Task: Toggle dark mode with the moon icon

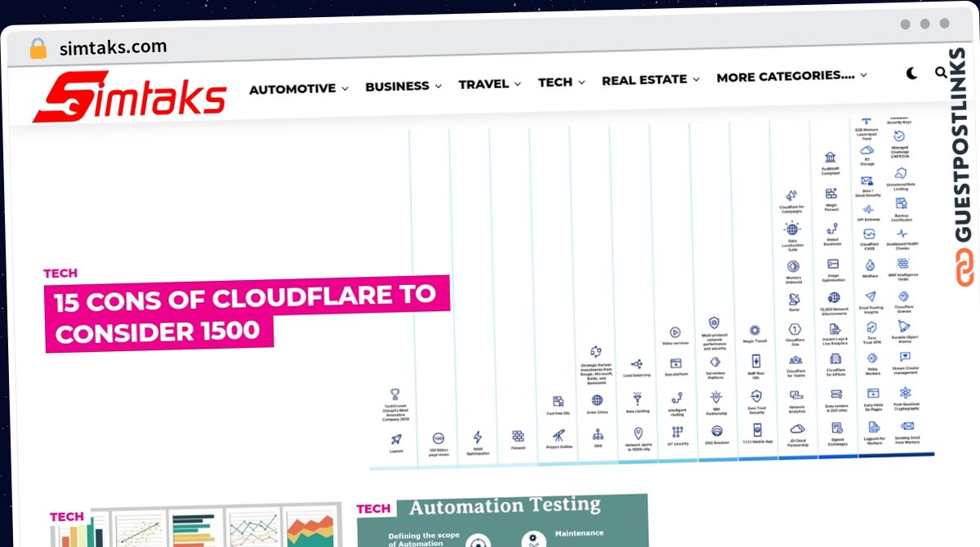Action: (x=911, y=73)
